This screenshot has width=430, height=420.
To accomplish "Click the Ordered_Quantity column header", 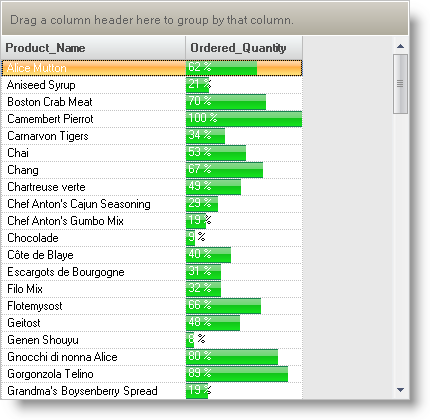I will (x=244, y=48).
